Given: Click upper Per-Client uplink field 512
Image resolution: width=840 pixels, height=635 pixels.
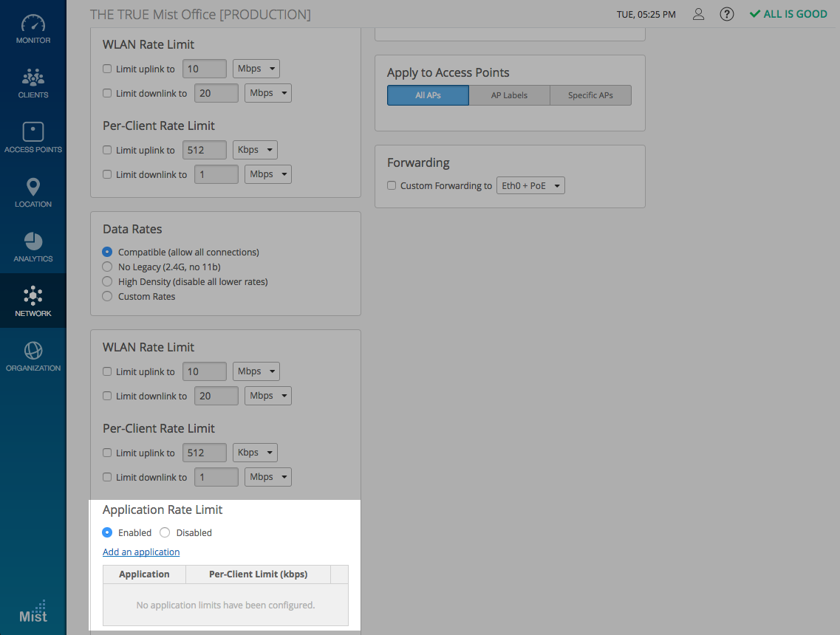Looking at the screenshot, I should tap(204, 149).
